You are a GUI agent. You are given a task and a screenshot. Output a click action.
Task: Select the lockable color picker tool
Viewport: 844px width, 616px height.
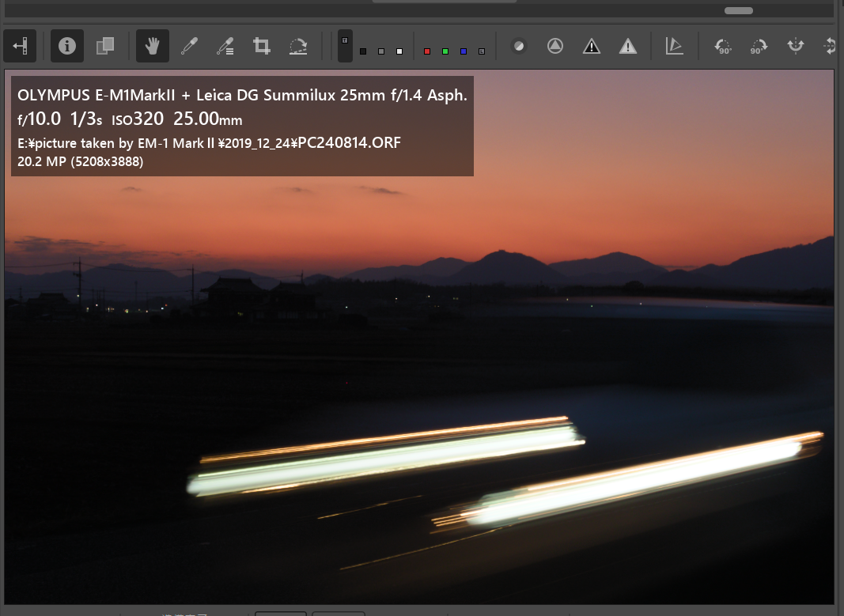(225, 46)
